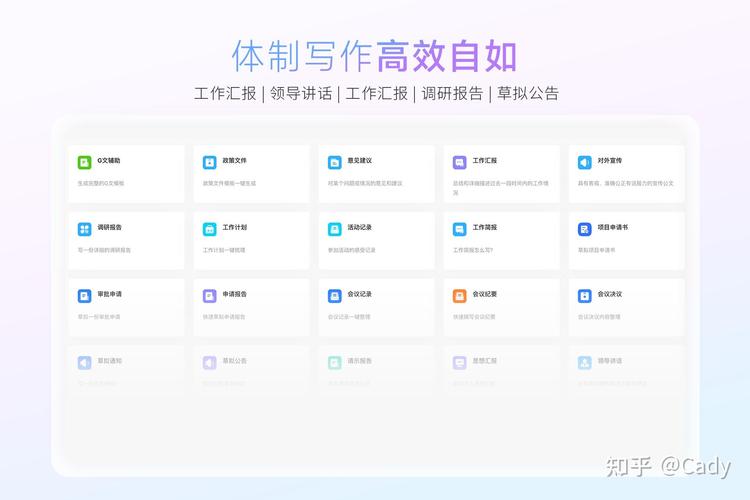
Task: Select description 工作简报怎么写?
Action: (x=473, y=250)
